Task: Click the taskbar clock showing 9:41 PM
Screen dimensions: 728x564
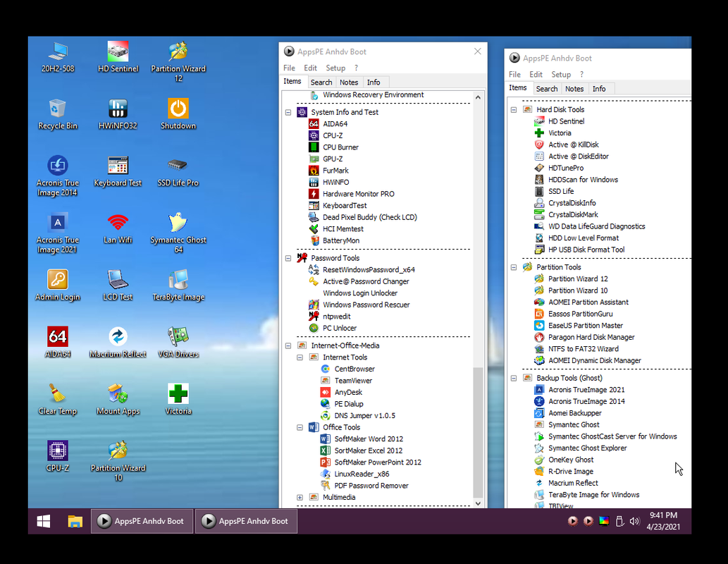Action: coord(663,521)
